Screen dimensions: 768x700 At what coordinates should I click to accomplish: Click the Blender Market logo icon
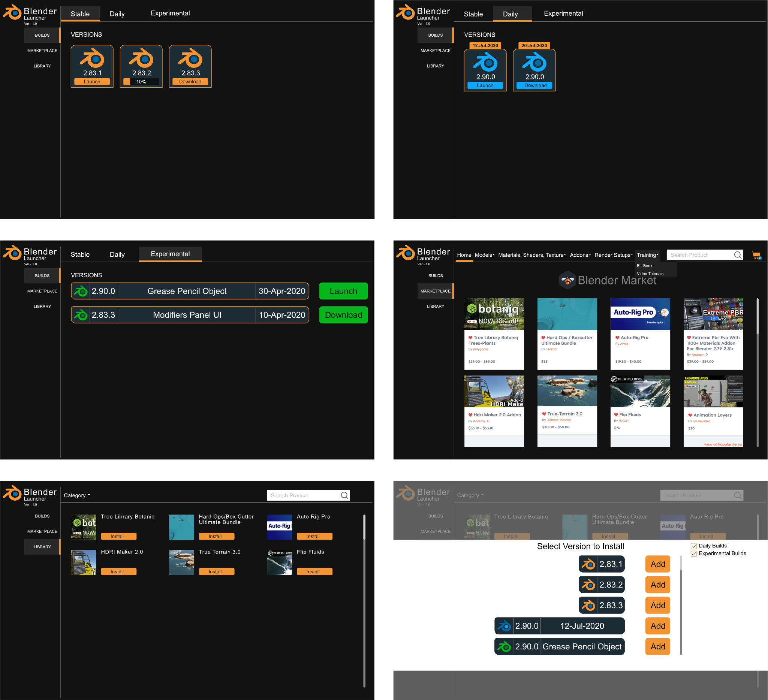click(567, 280)
